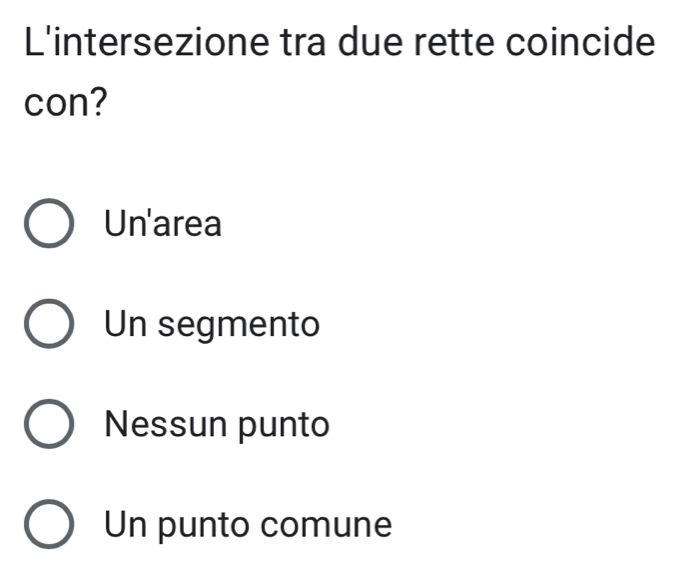Choose the first answer option circle

click(47, 225)
